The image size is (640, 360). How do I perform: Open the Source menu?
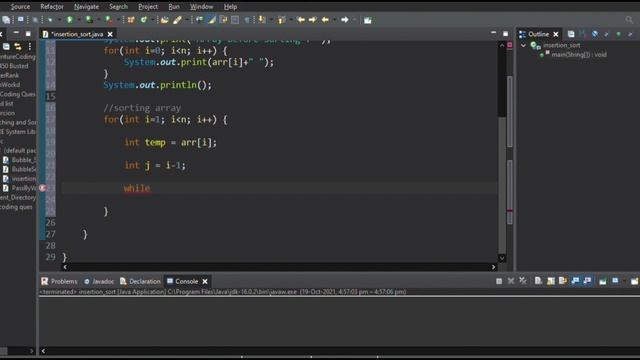(x=20, y=7)
